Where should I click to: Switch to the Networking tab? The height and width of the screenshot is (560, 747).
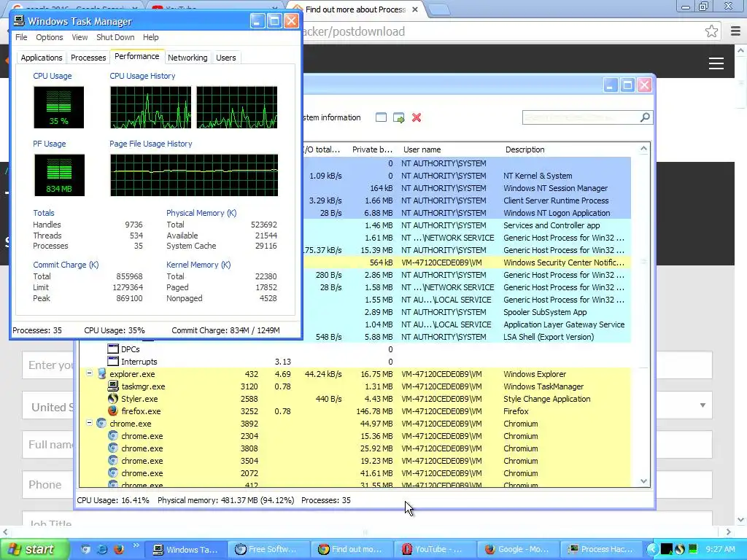pyautogui.click(x=187, y=57)
